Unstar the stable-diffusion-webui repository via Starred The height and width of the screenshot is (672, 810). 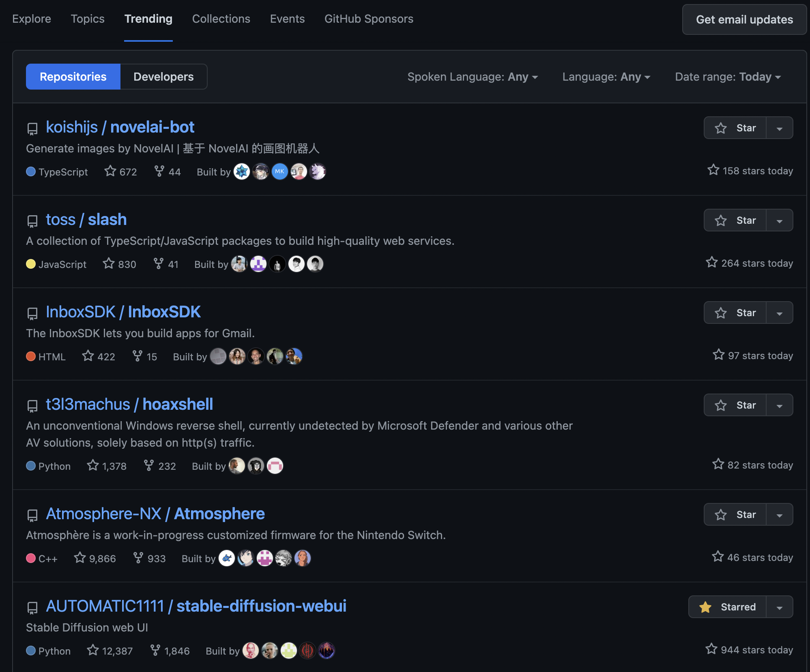[x=727, y=607]
